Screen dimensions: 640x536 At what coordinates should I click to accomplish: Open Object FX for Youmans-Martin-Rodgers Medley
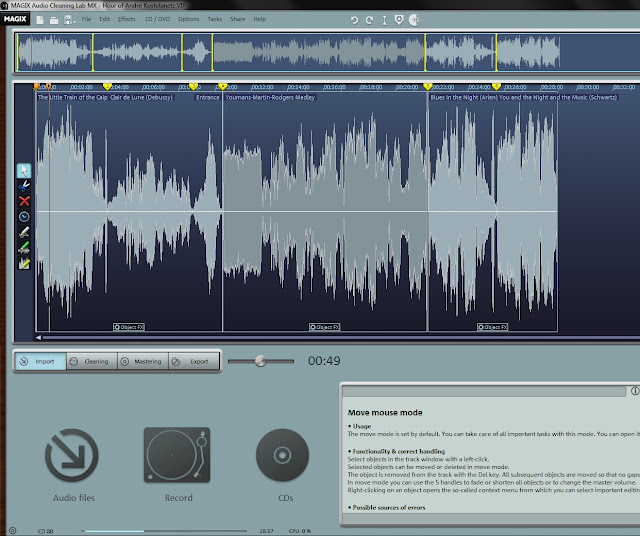tap(324, 327)
